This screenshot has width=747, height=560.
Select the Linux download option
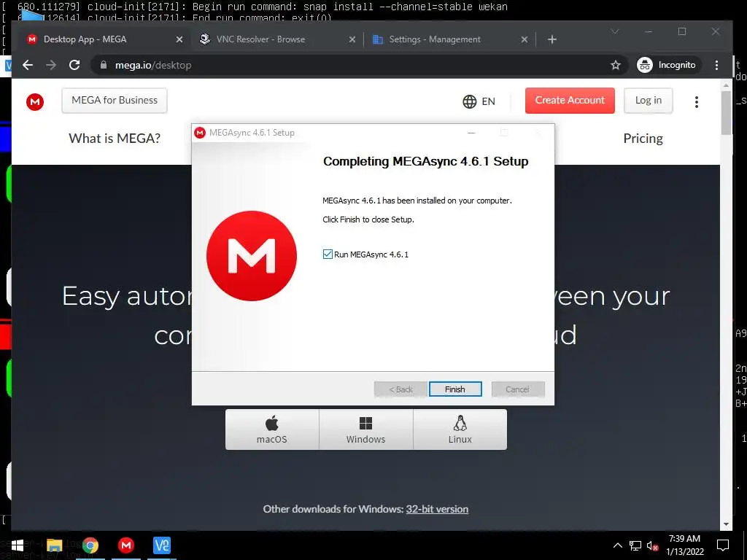pyautogui.click(x=460, y=429)
